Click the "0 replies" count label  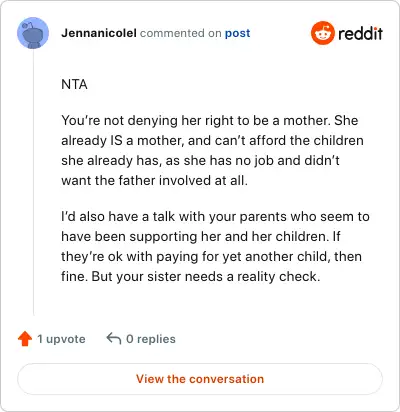(x=151, y=339)
